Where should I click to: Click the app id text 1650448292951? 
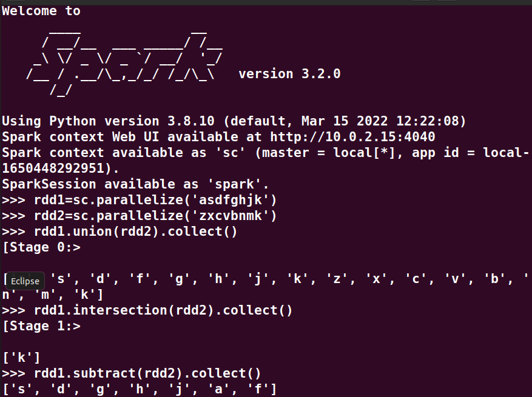tap(53, 168)
